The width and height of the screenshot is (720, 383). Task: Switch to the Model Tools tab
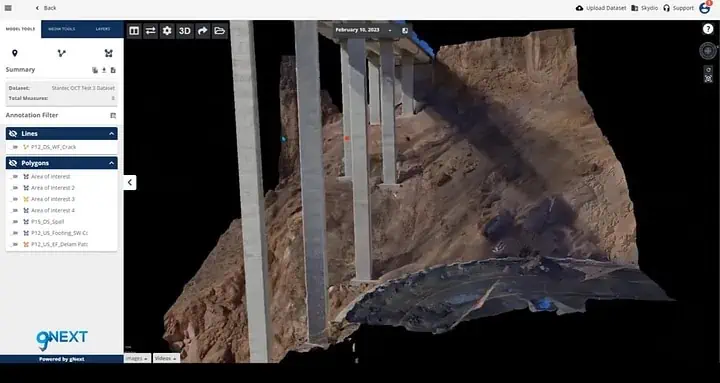point(20,29)
